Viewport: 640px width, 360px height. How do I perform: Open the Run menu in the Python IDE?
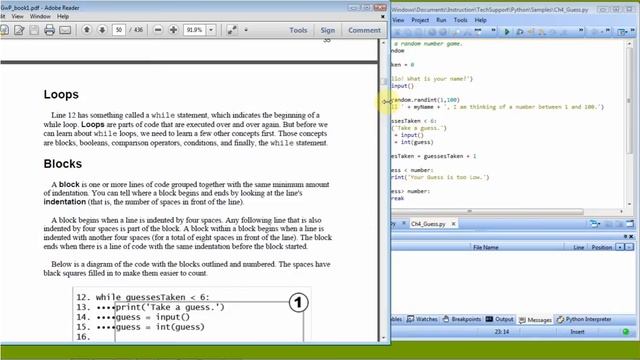(x=441, y=20)
